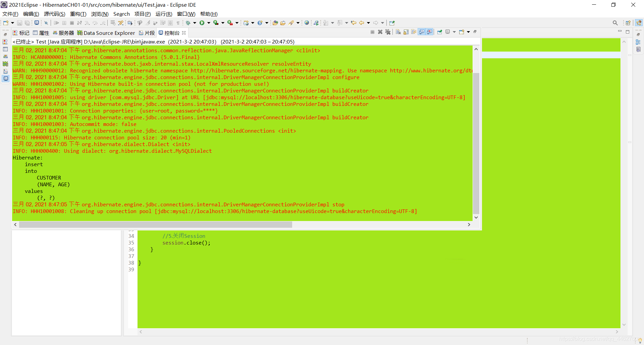The width and height of the screenshot is (644, 345).
Task: Click the Debug bug icon
Action: [x=188, y=23]
